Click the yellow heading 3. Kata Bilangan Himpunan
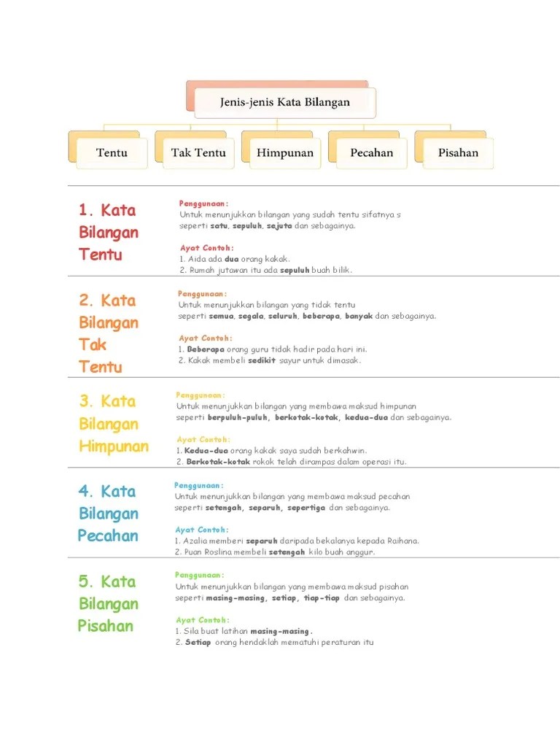 point(113,424)
